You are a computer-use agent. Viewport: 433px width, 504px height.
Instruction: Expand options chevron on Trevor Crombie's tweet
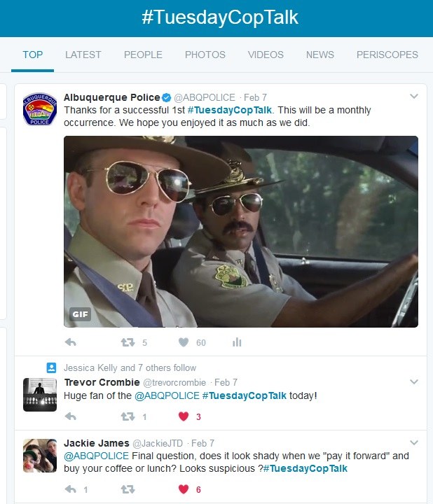(414, 381)
